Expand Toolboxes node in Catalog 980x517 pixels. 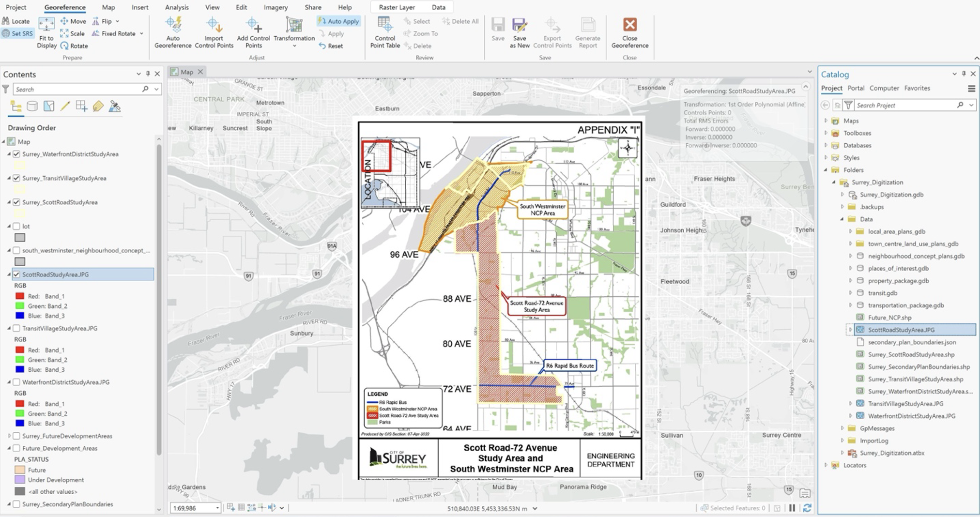tap(826, 133)
